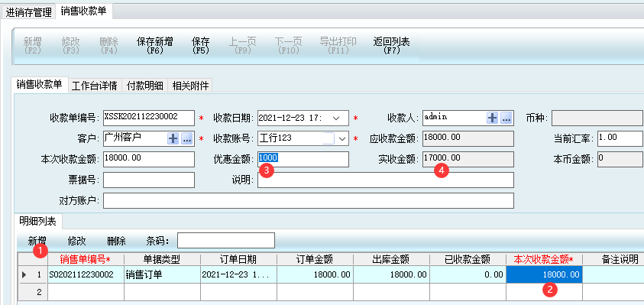Click 保存 (F5) toolbar button
Image resolution: width=644 pixels, height=305 pixels.
pyautogui.click(x=200, y=45)
